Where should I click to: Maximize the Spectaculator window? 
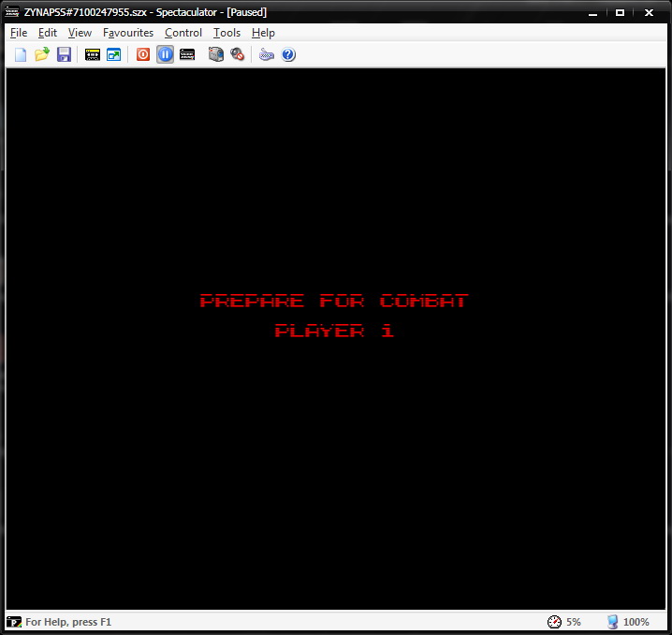pos(620,13)
